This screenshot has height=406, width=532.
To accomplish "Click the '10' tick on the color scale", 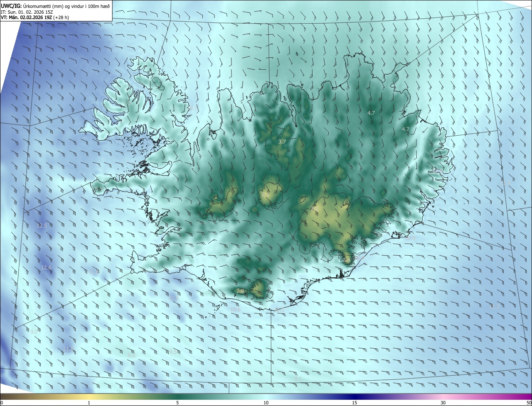I will point(266,403).
